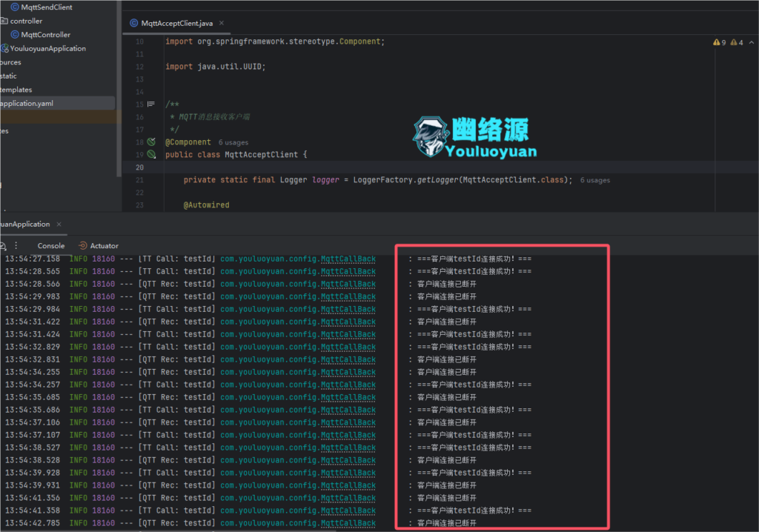
Task: Open MqttCallBack link in 13:54:29.984 log
Action: click(348, 309)
